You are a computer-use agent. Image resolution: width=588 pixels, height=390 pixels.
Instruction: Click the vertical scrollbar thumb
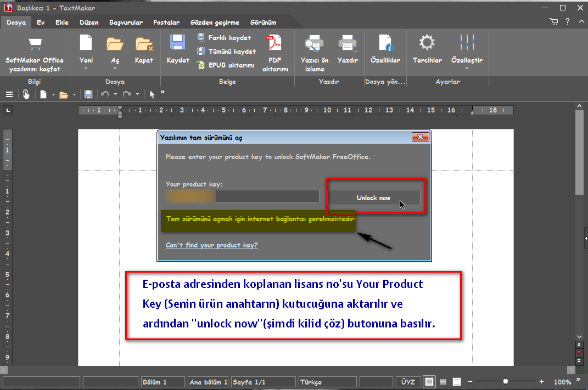coord(579,152)
